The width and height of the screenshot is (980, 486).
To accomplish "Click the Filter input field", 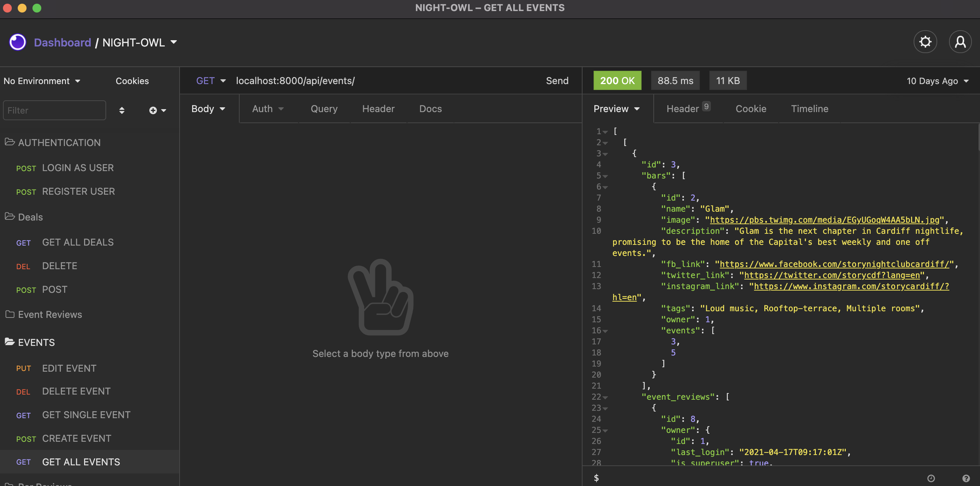I will point(55,110).
